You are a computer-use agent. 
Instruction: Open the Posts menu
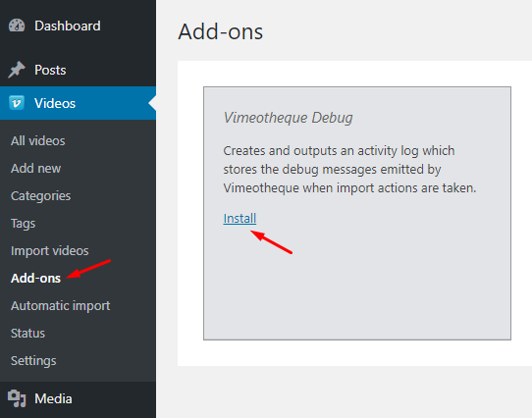click(50, 70)
